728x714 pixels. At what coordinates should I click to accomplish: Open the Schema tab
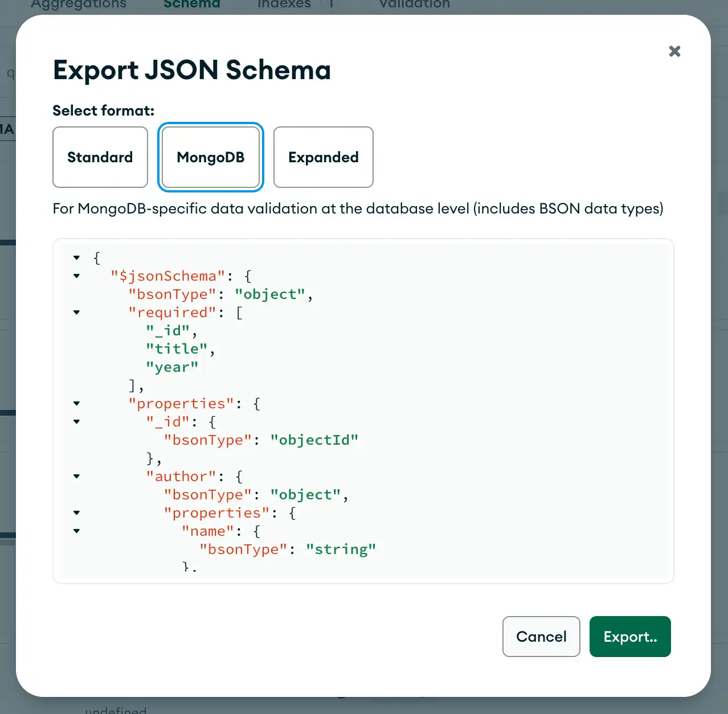tap(191, 5)
